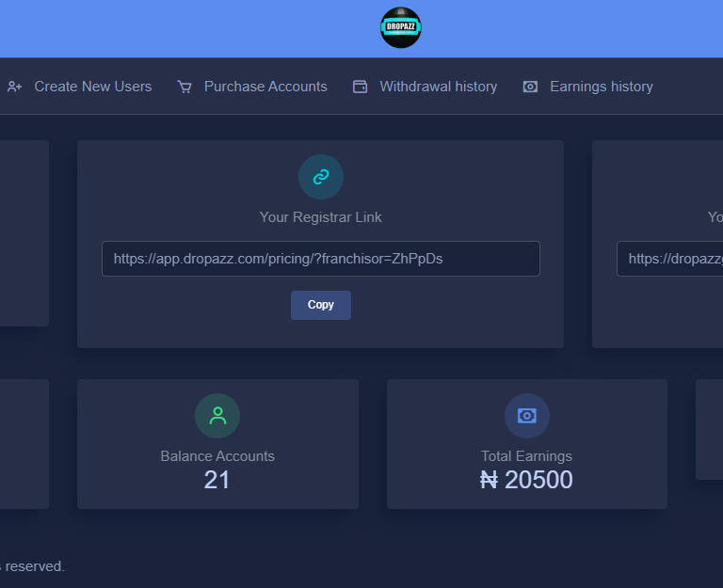Open the Create New Users menu item
Screen dimensions: 723x588
coord(92,87)
